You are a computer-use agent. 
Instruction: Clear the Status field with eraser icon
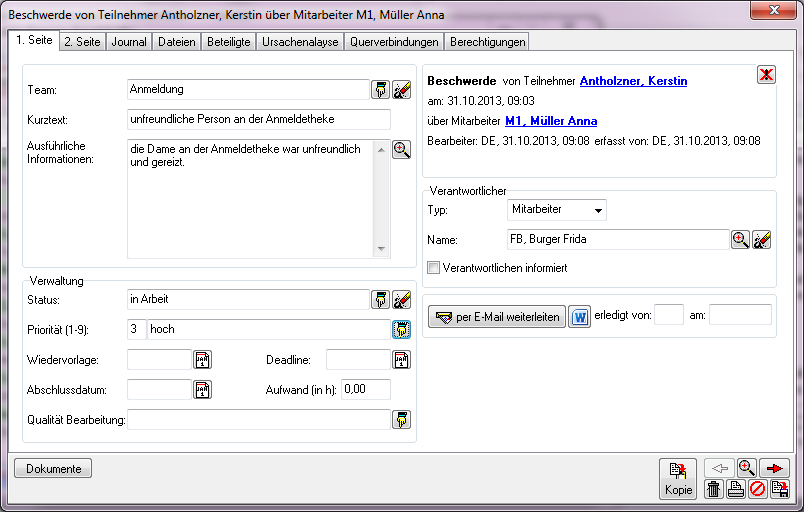click(401, 300)
